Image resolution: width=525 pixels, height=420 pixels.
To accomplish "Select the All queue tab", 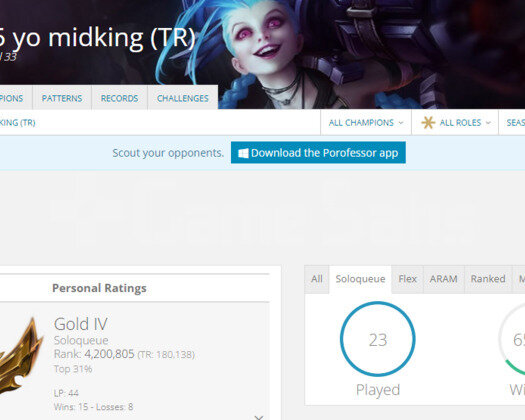I will click(x=317, y=279).
